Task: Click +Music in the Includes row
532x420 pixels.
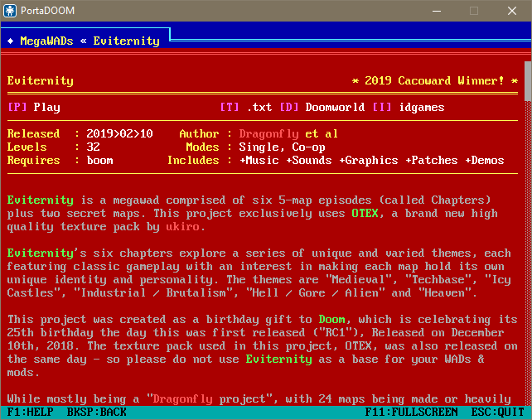Action: (x=259, y=160)
